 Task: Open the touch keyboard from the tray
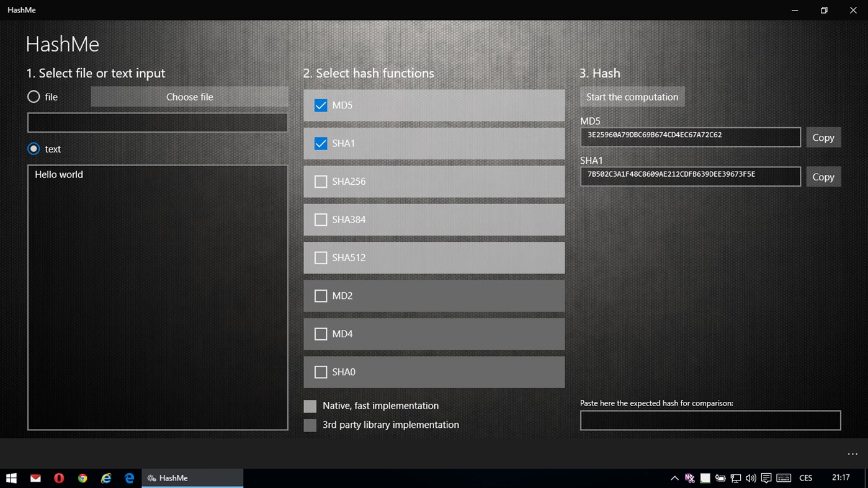point(783,478)
